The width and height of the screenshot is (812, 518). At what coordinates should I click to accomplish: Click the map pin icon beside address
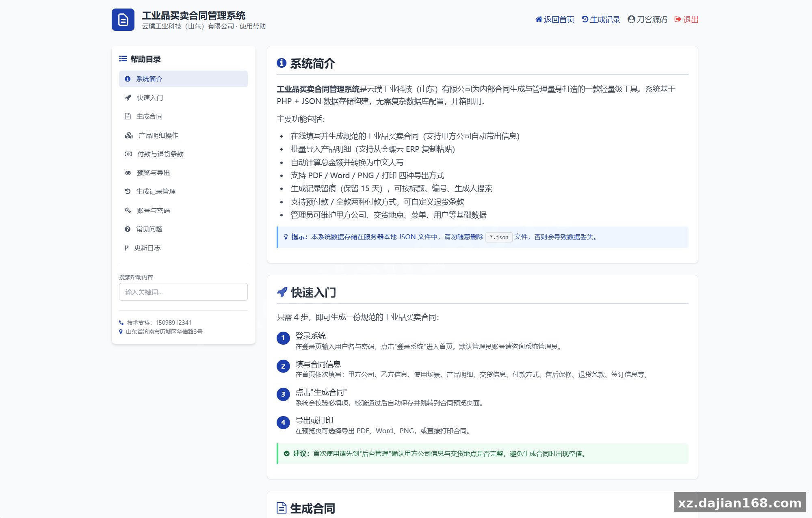(121, 332)
